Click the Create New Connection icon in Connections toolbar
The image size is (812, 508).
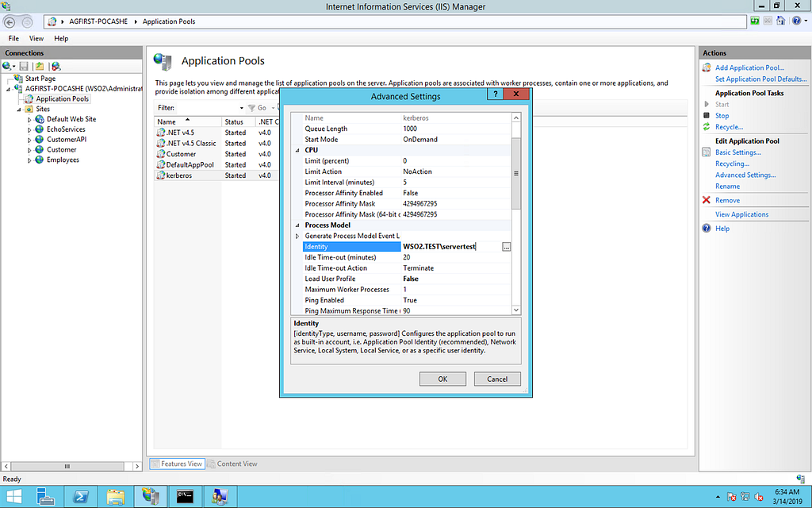[x=7, y=67]
